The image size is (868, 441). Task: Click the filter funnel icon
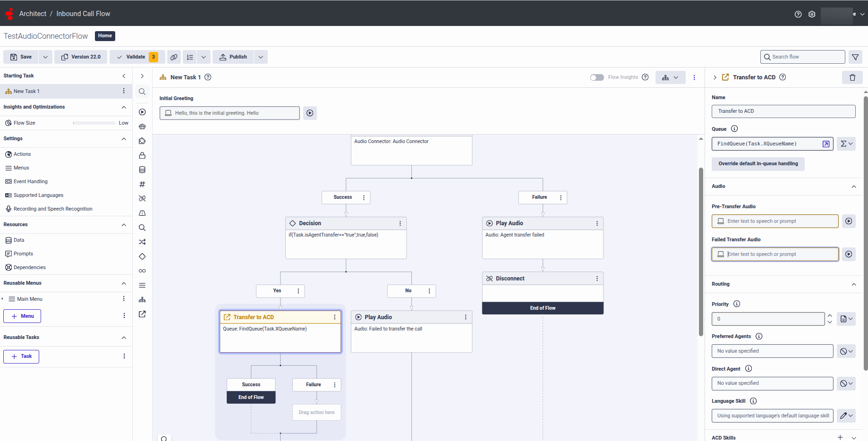point(855,57)
